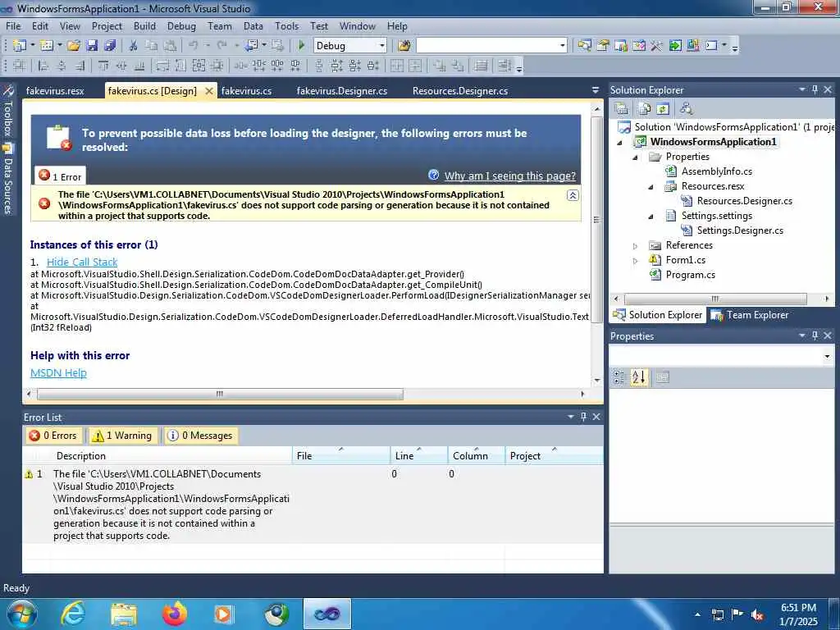Click the Save All icon
Viewport: 840px width, 630px height.
point(111,46)
